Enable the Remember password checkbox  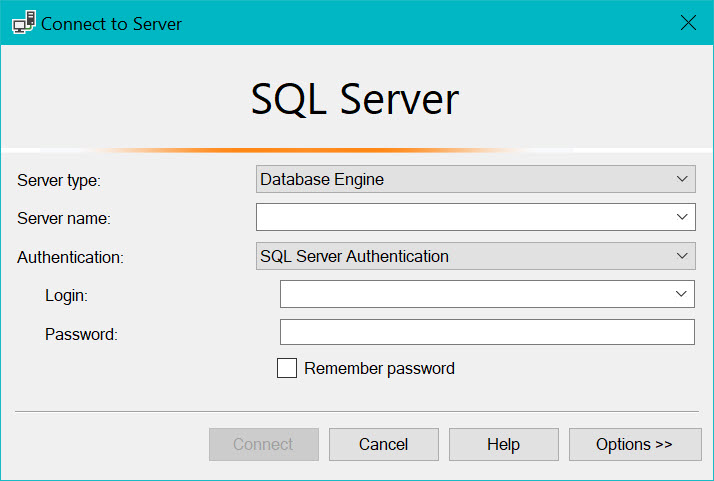(x=287, y=368)
